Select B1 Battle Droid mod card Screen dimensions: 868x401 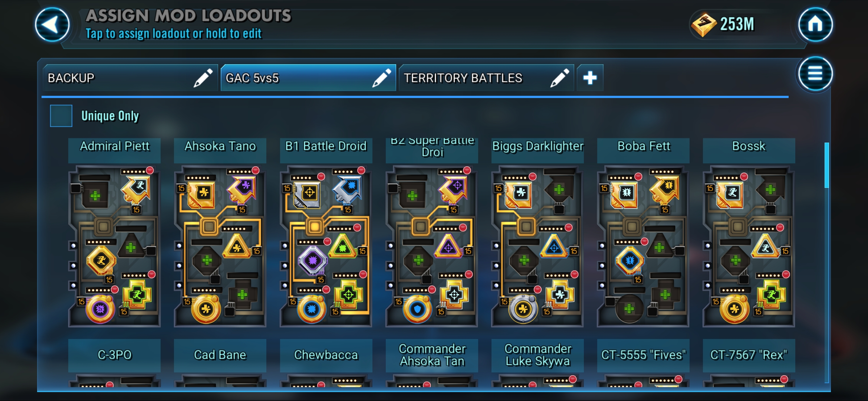click(326, 246)
